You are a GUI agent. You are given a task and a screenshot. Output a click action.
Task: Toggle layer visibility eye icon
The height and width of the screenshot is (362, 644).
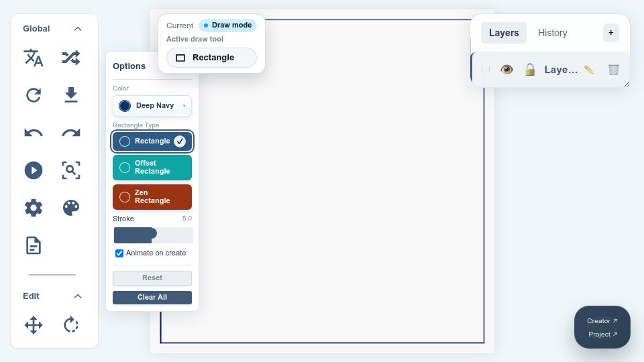(507, 69)
